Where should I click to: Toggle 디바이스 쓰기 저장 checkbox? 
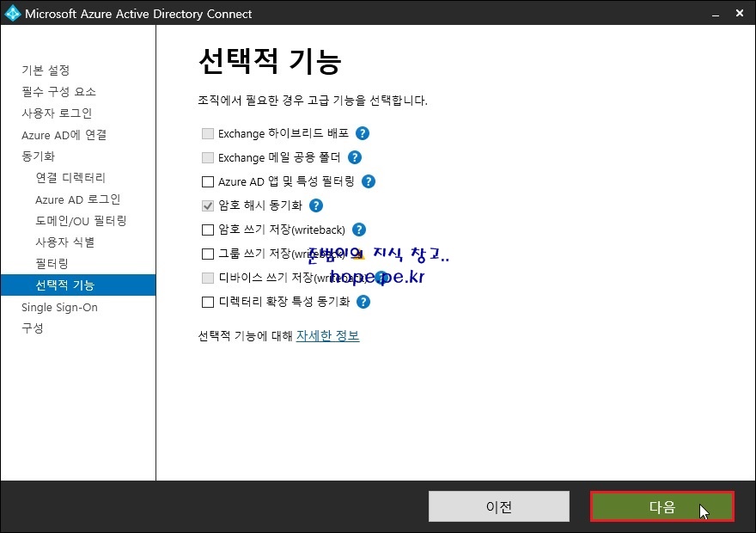pyautogui.click(x=207, y=279)
